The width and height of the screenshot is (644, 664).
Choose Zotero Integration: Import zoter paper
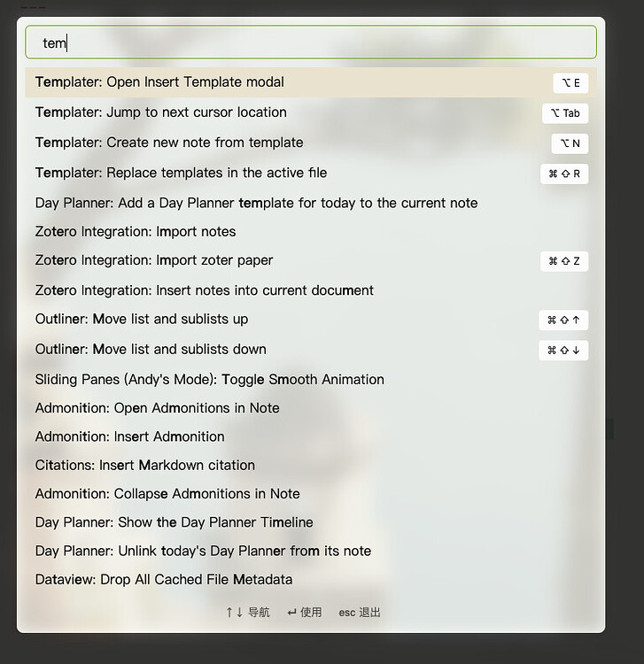[x=154, y=260]
